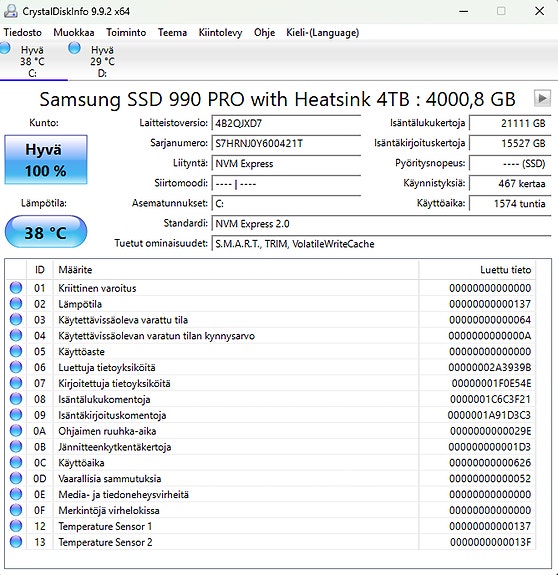This screenshot has height=575, width=558.
Task: Click status icon for Isäntälukukomentoja
Action: 16,399
